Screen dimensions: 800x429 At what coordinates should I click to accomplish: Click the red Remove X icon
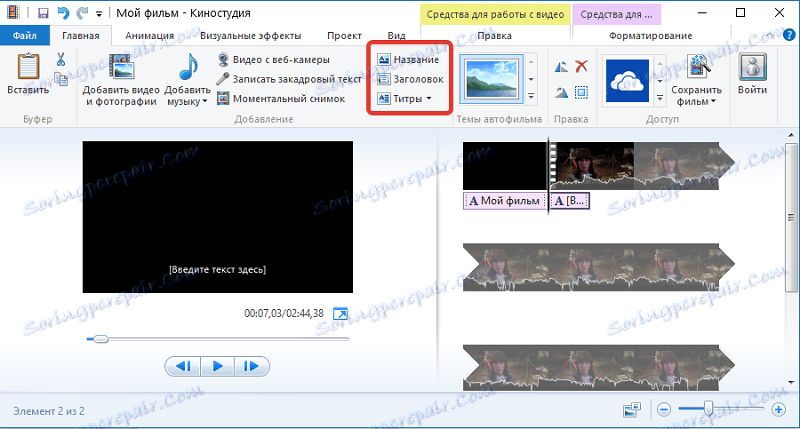pos(581,66)
